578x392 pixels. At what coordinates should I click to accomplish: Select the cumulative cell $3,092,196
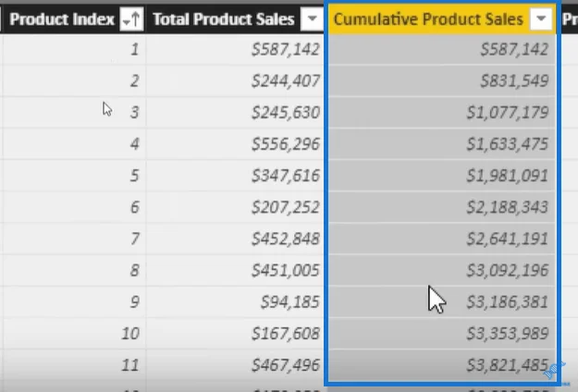click(442, 270)
